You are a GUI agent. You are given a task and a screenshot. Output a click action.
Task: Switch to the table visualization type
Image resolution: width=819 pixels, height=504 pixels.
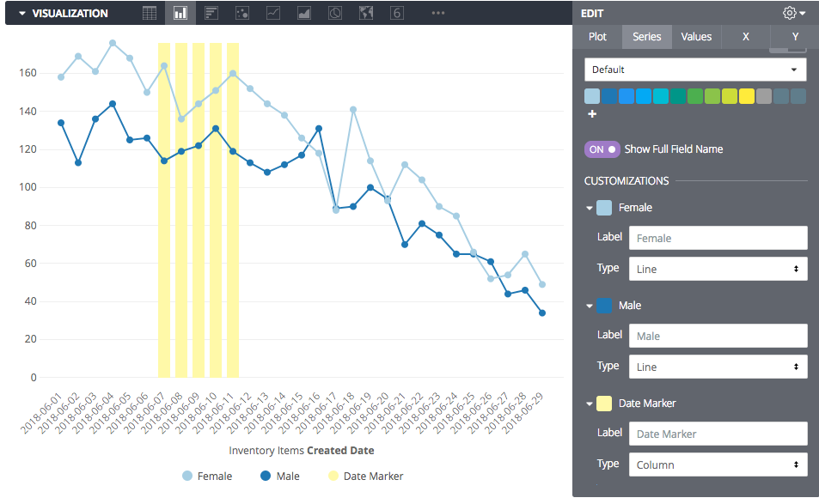point(150,13)
